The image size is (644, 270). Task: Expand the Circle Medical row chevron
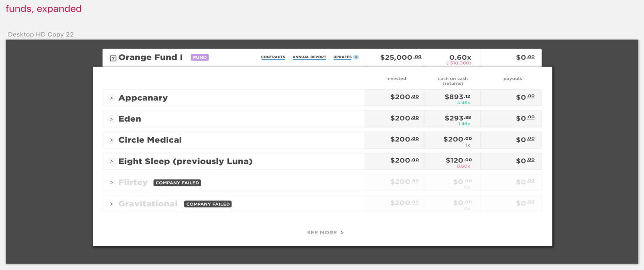(x=111, y=140)
